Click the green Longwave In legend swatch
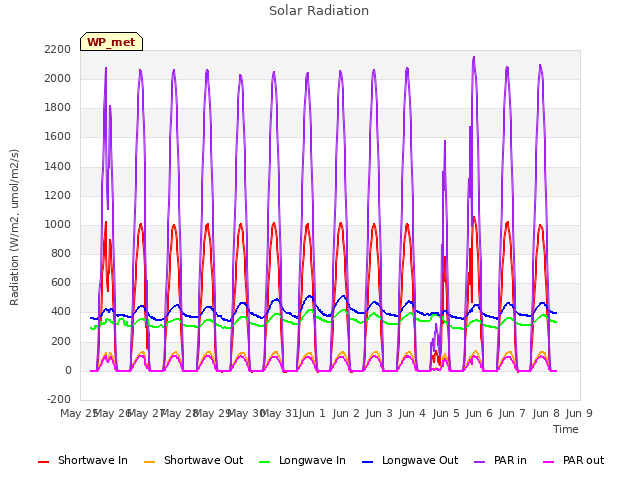Viewport: 640px width, 480px height. pos(264,462)
